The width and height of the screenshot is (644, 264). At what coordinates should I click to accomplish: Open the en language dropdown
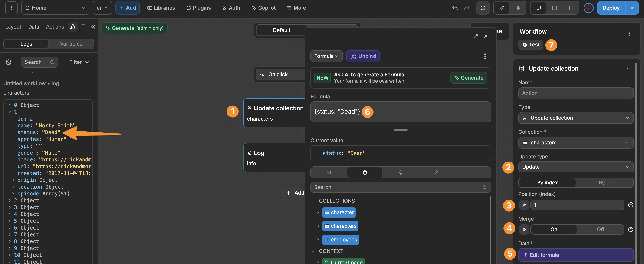point(102,8)
